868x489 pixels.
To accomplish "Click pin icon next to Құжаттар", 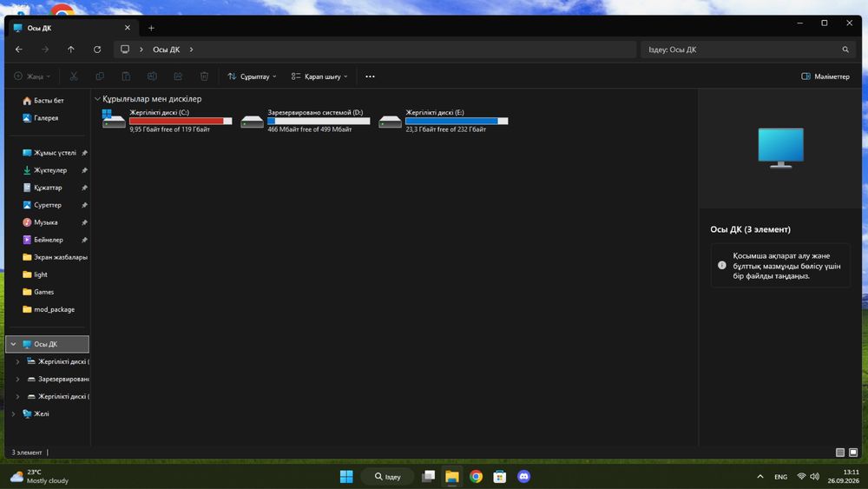I will [85, 188].
